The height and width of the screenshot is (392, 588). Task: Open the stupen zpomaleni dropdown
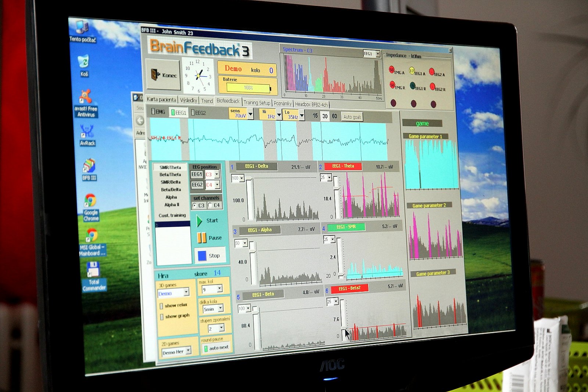click(221, 328)
